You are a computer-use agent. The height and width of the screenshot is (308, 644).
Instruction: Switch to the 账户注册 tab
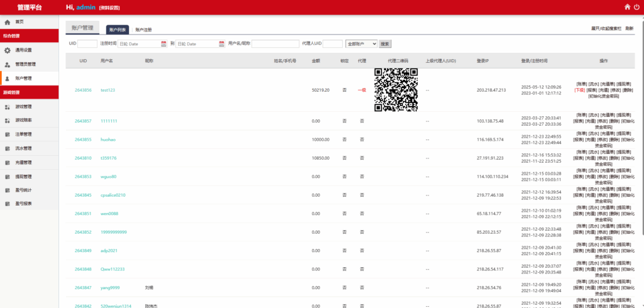[x=143, y=30]
